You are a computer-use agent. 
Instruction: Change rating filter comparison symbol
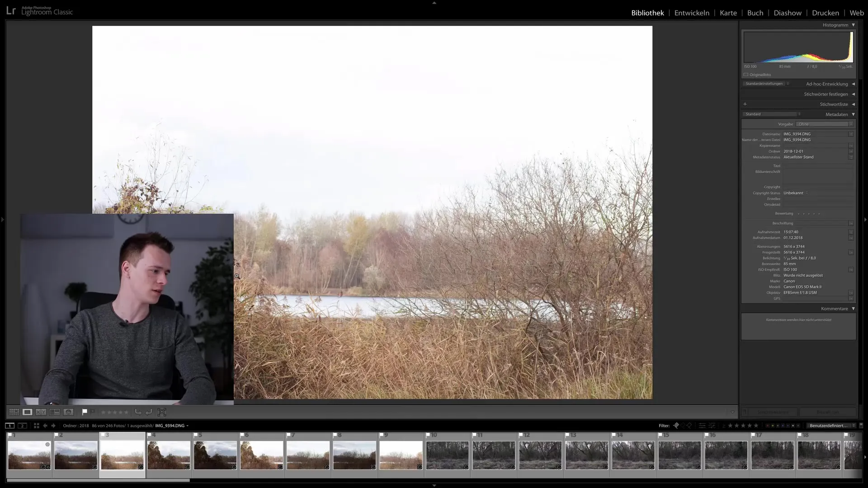point(724,426)
